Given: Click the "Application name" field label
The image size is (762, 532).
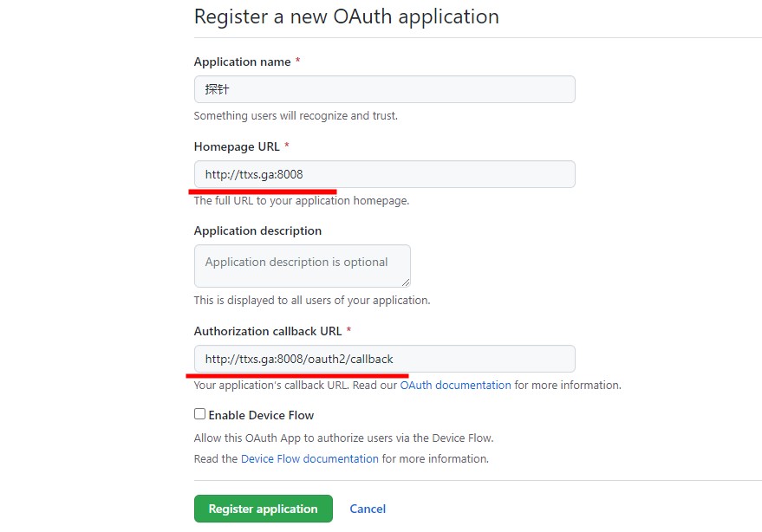Looking at the screenshot, I should 243,62.
